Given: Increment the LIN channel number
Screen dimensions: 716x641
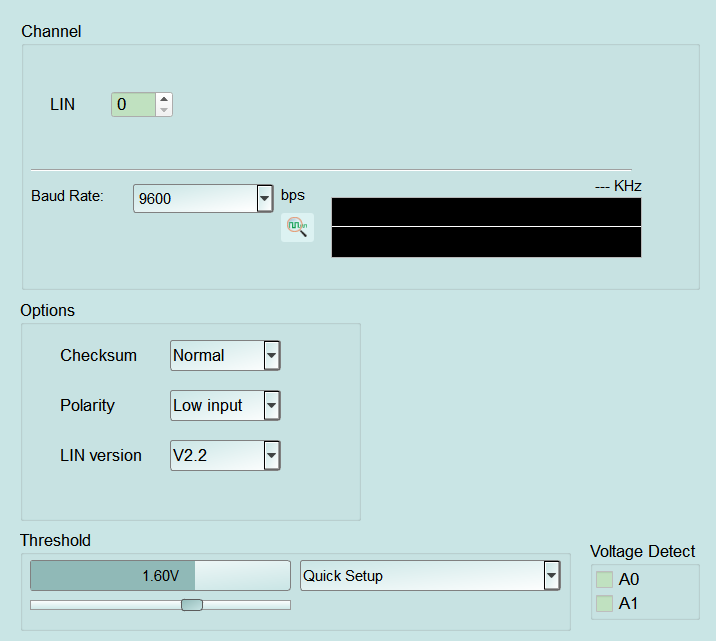Looking at the screenshot, I should [164, 99].
